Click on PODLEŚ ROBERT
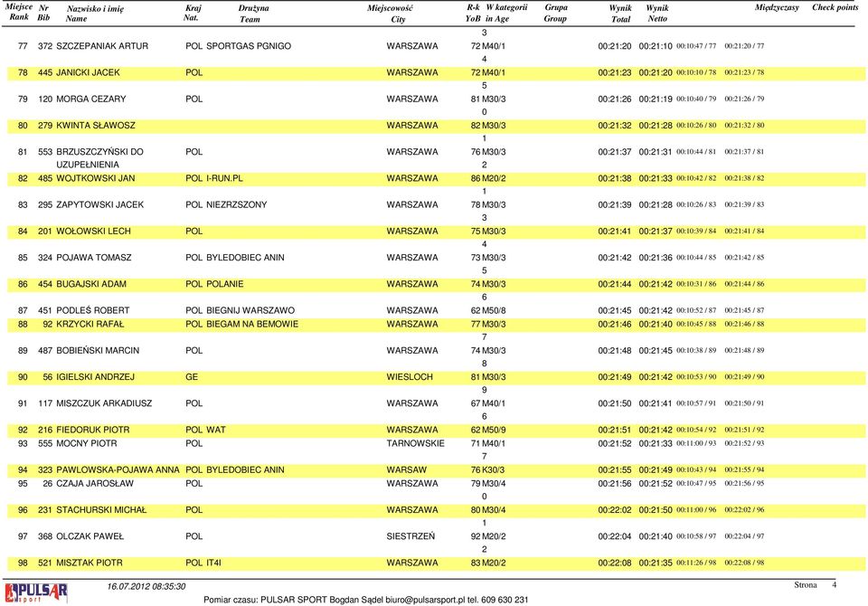Screen dimensions: 868x606 [93, 311]
